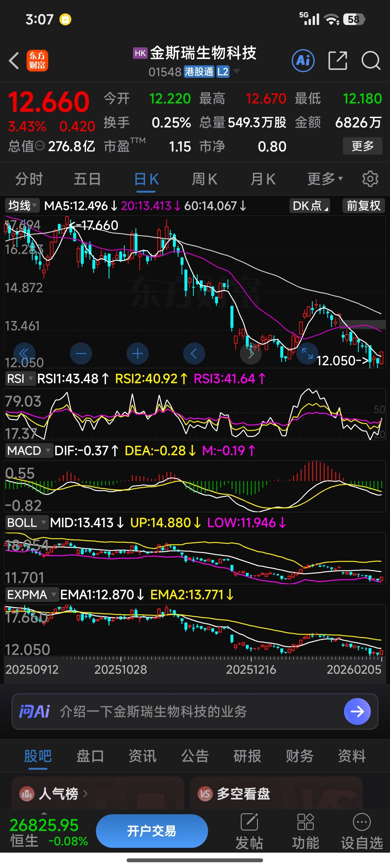Open the 更多 period dropdown
The width and height of the screenshot is (390, 868).
(x=325, y=179)
